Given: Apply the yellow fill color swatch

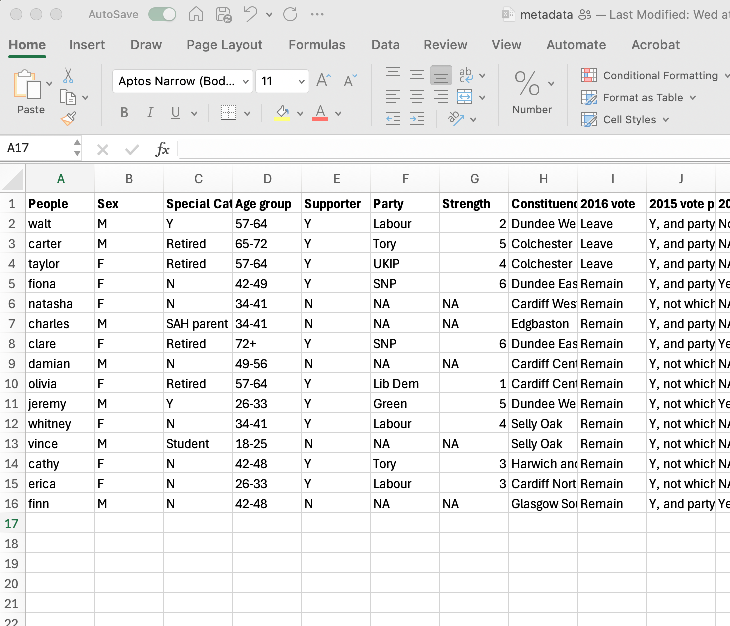Looking at the screenshot, I should point(282,112).
